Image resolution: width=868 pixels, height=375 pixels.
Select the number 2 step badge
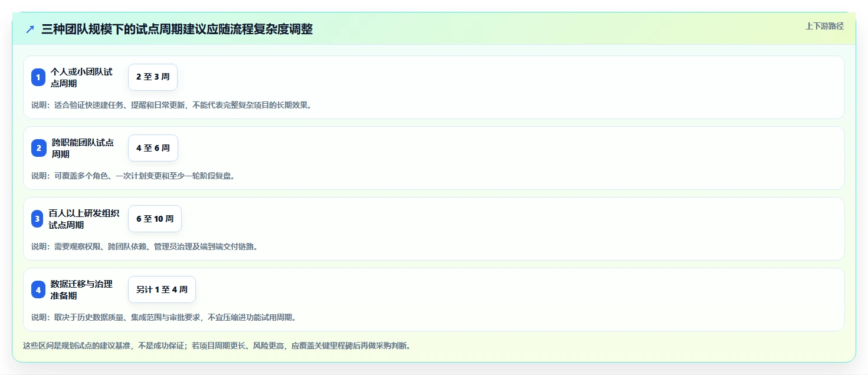point(38,148)
